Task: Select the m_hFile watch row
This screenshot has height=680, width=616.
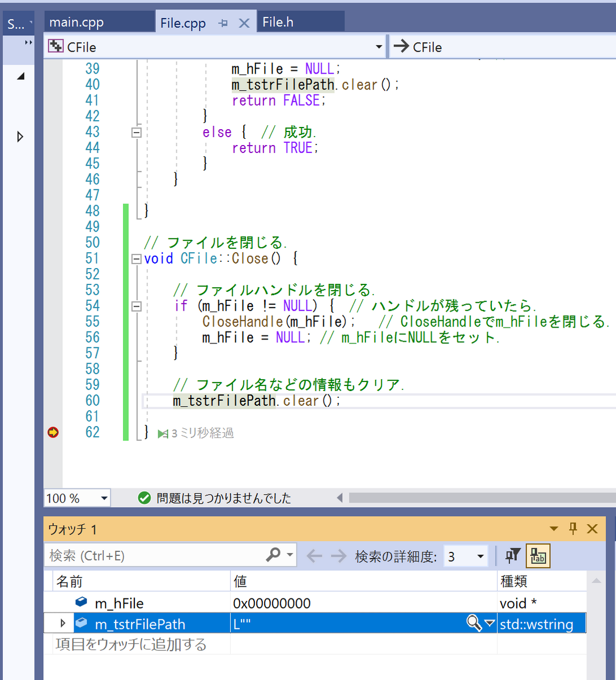Action: click(x=315, y=603)
